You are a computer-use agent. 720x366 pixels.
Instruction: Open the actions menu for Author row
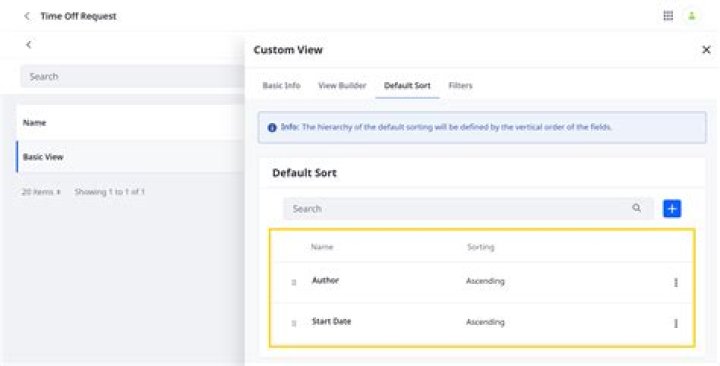(675, 282)
